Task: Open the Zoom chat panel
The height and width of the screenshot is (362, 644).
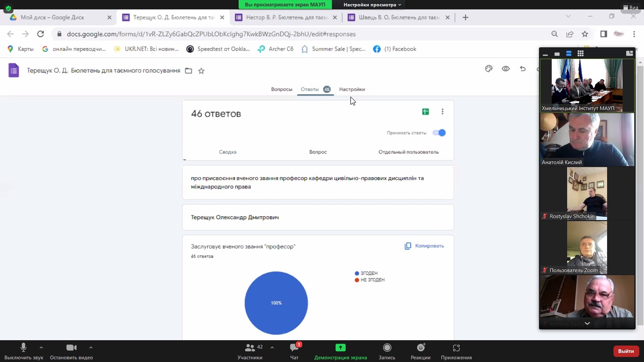Action: (294, 351)
